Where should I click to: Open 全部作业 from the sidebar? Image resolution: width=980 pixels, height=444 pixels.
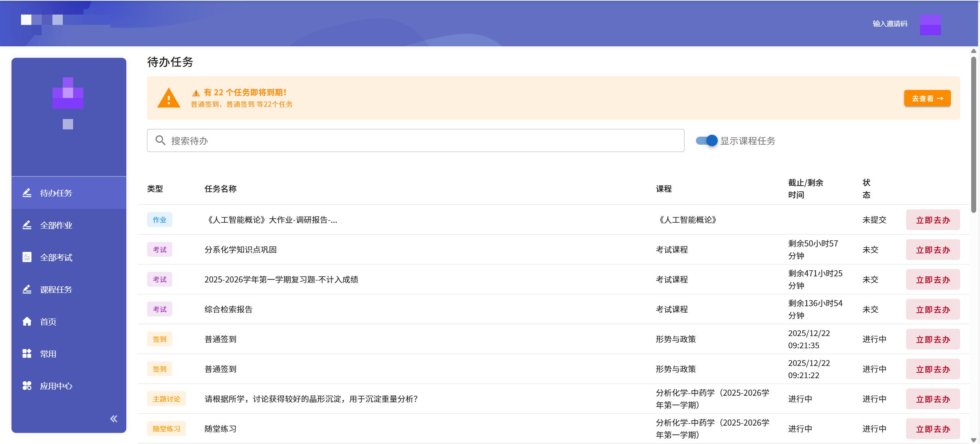point(56,225)
